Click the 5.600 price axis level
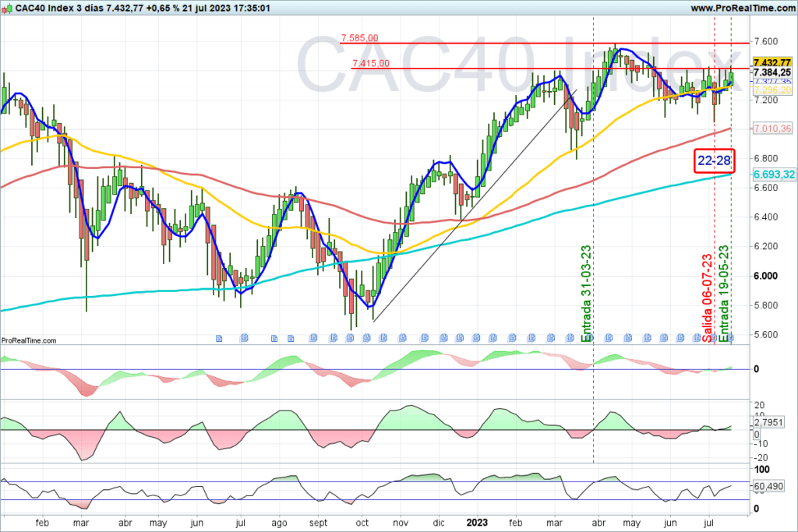The image size is (798, 532). pyautogui.click(x=766, y=334)
